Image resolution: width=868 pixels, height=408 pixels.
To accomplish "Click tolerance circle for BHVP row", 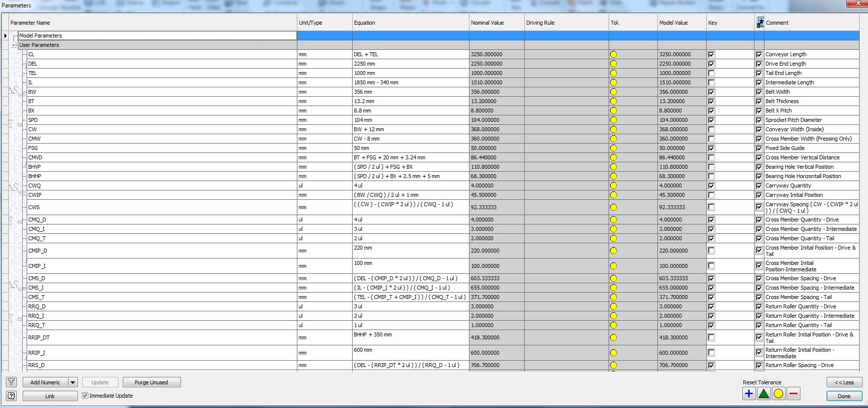I will pyautogui.click(x=614, y=167).
